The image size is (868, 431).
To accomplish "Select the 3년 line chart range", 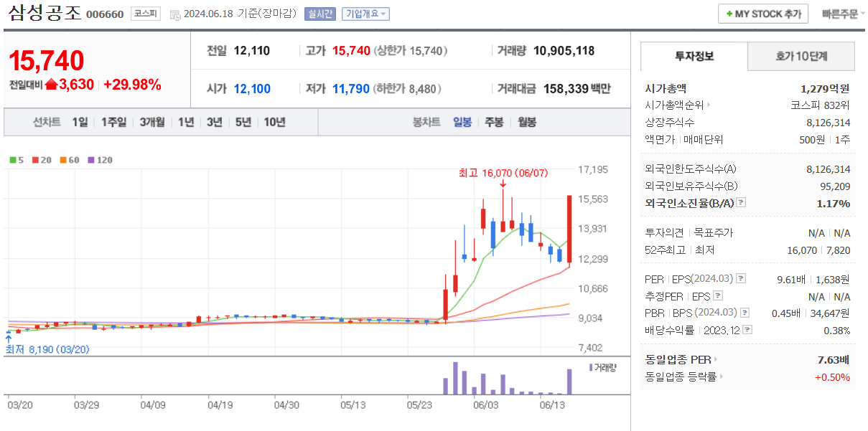I will [x=214, y=122].
